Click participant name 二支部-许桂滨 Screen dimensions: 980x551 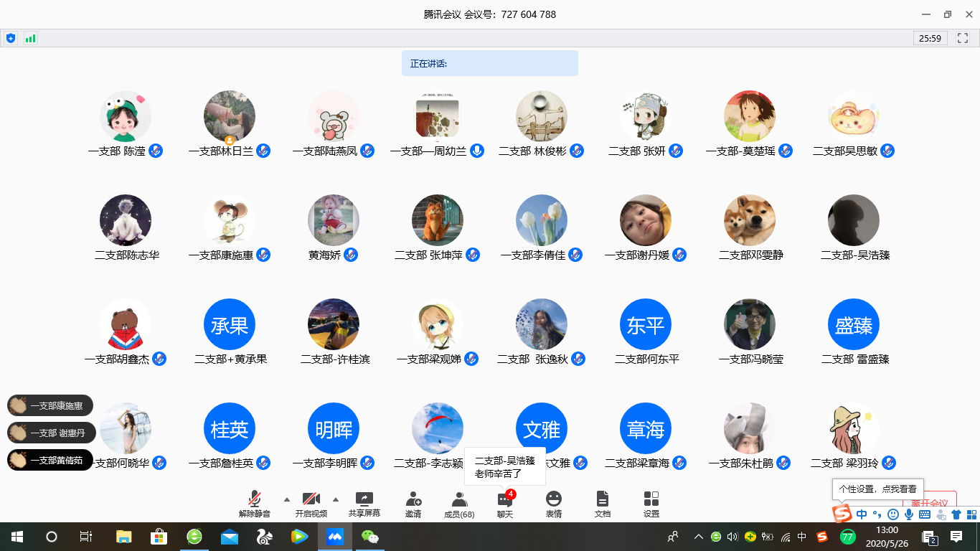[335, 359]
